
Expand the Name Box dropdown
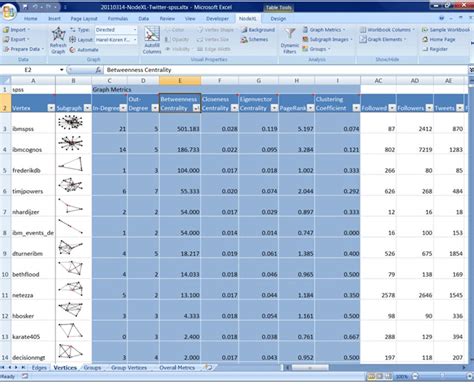point(62,70)
